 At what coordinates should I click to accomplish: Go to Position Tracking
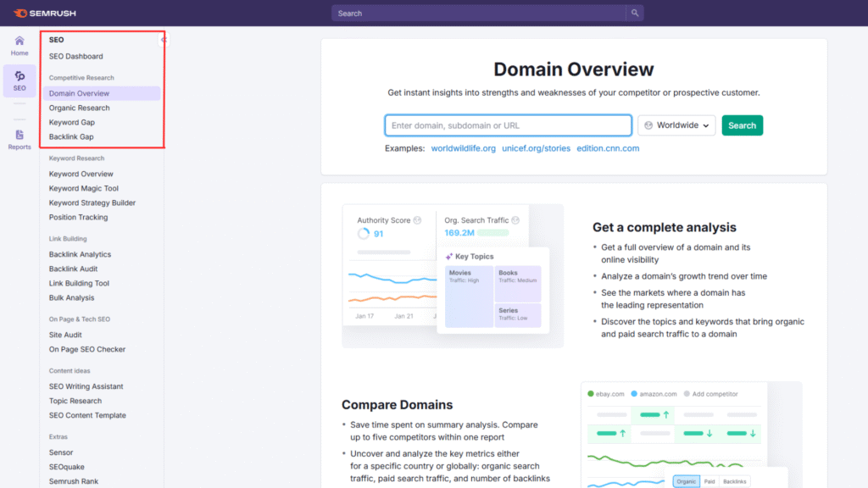(x=78, y=218)
